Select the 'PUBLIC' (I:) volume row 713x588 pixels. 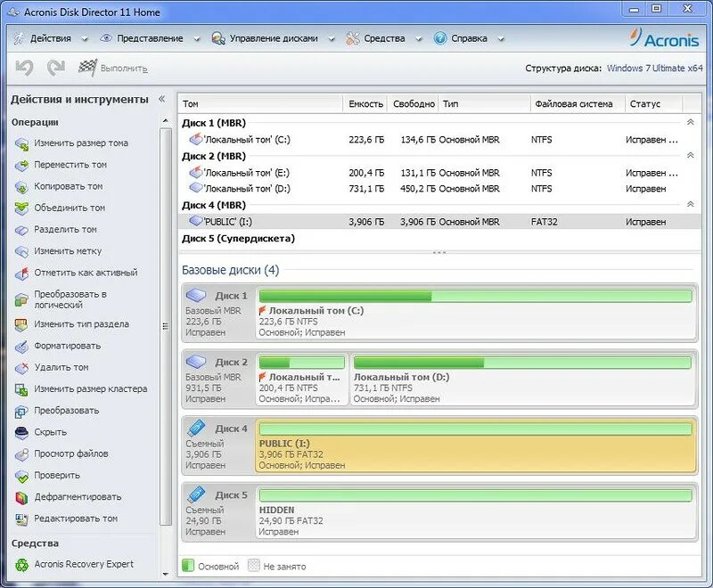click(x=439, y=222)
